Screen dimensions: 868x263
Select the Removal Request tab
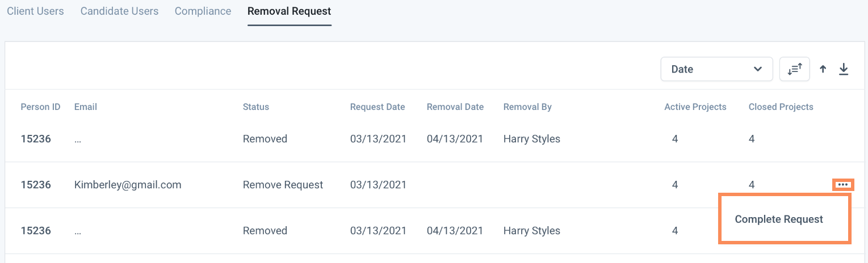pyautogui.click(x=289, y=11)
